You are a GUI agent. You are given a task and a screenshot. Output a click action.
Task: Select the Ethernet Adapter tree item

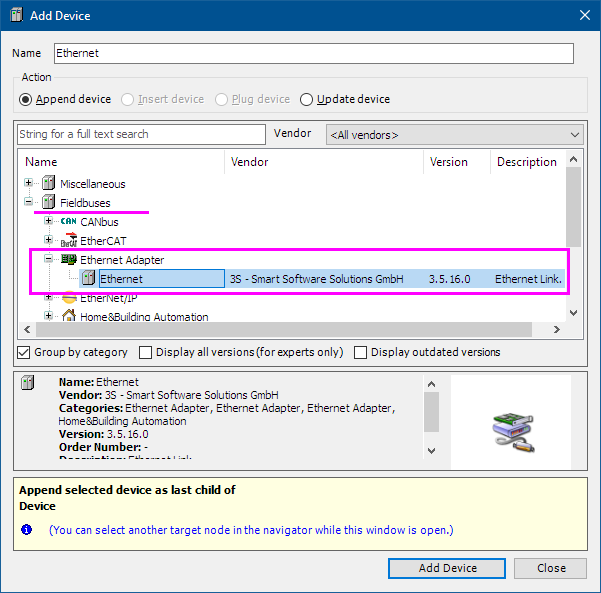122,260
